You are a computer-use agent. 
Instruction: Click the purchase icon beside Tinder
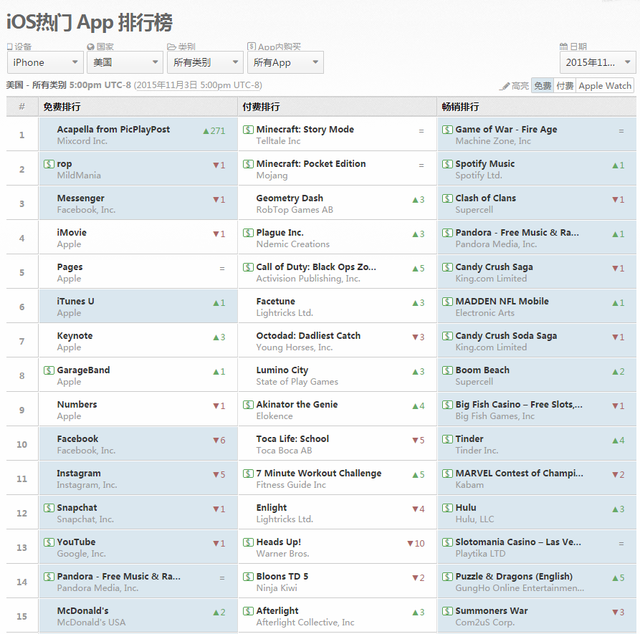(x=447, y=439)
